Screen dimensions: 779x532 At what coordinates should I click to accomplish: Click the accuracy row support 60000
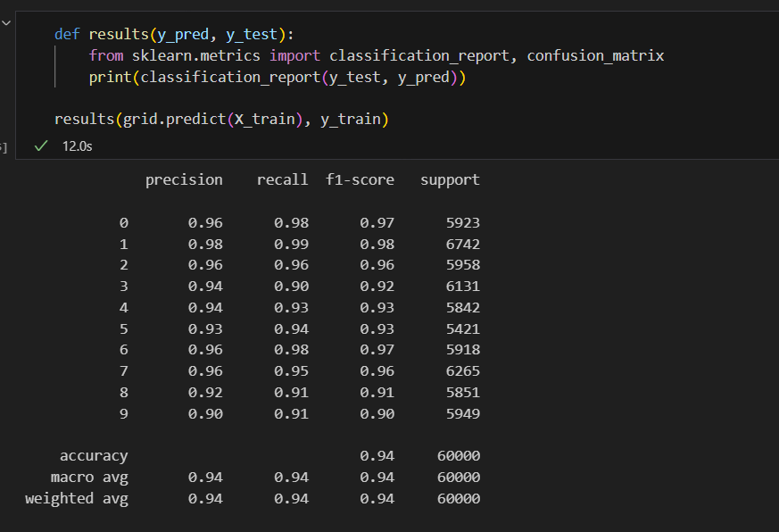[459, 456]
